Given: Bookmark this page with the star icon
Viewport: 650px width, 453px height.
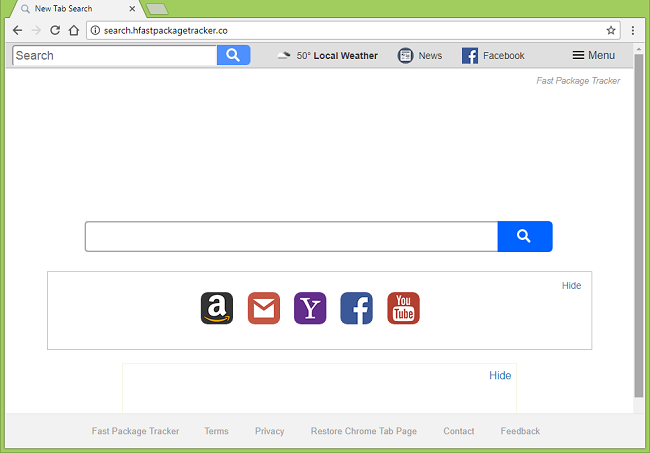Looking at the screenshot, I should (x=611, y=30).
